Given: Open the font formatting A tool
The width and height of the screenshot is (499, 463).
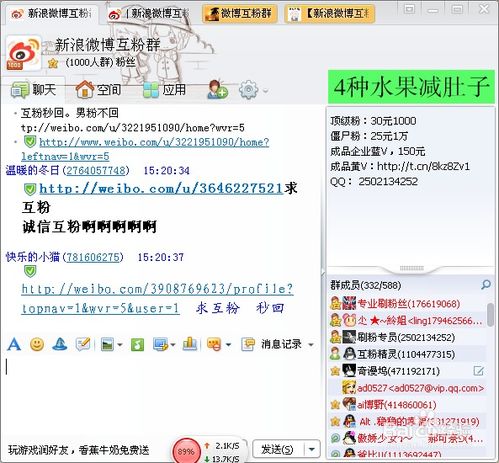Looking at the screenshot, I should (x=14, y=344).
